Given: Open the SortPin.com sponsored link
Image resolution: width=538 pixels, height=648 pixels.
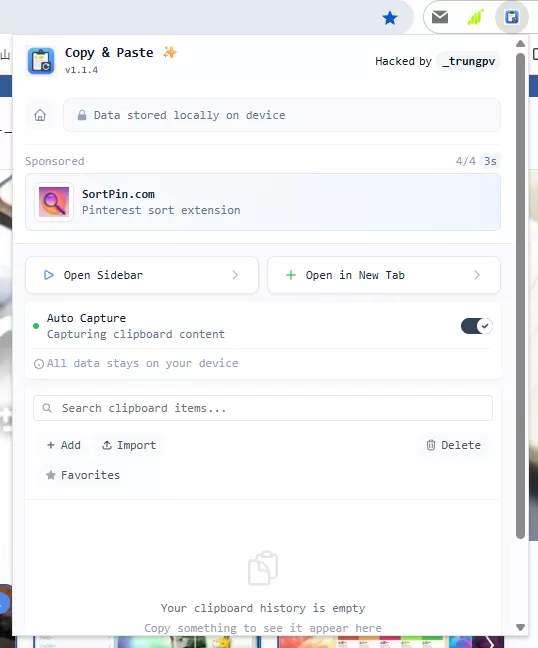Looking at the screenshot, I should (263, 202).
